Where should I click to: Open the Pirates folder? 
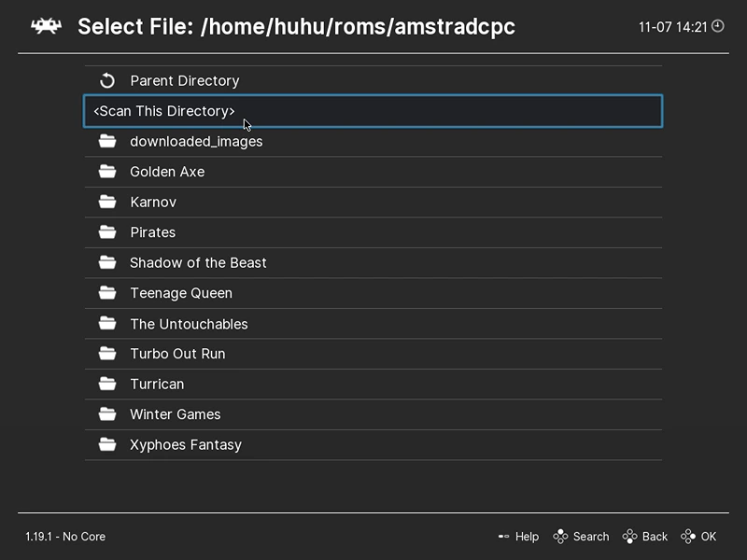click(x=373, y=232)
